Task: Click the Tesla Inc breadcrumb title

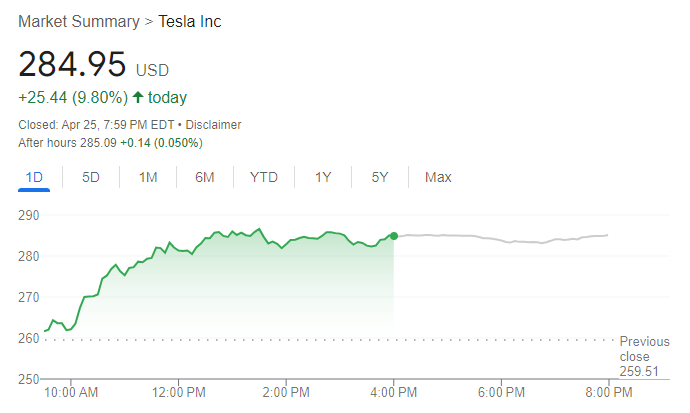Action: 190,21
